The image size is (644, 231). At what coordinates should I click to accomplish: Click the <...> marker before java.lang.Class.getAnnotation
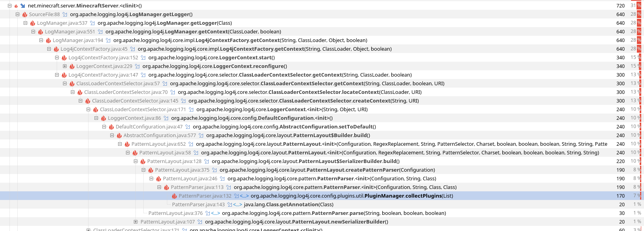(x=237, y=205)
